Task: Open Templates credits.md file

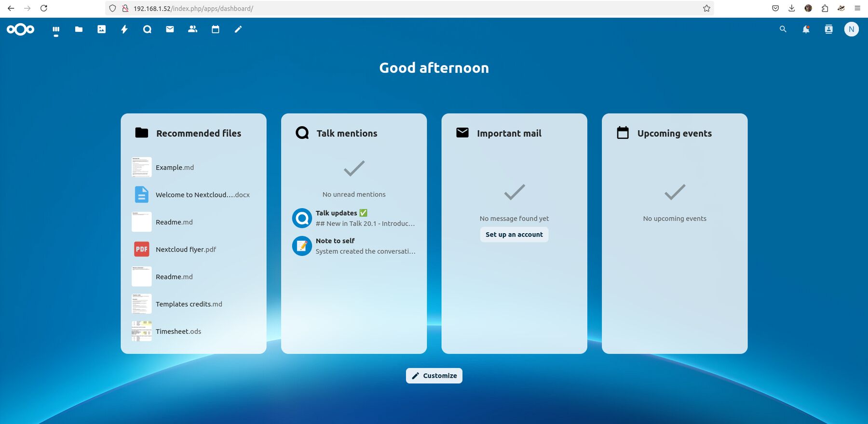Action: 193,304
